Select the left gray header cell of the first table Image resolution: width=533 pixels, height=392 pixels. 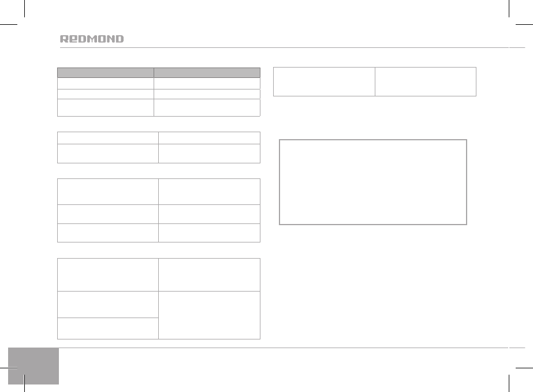(x=105, y=73)
